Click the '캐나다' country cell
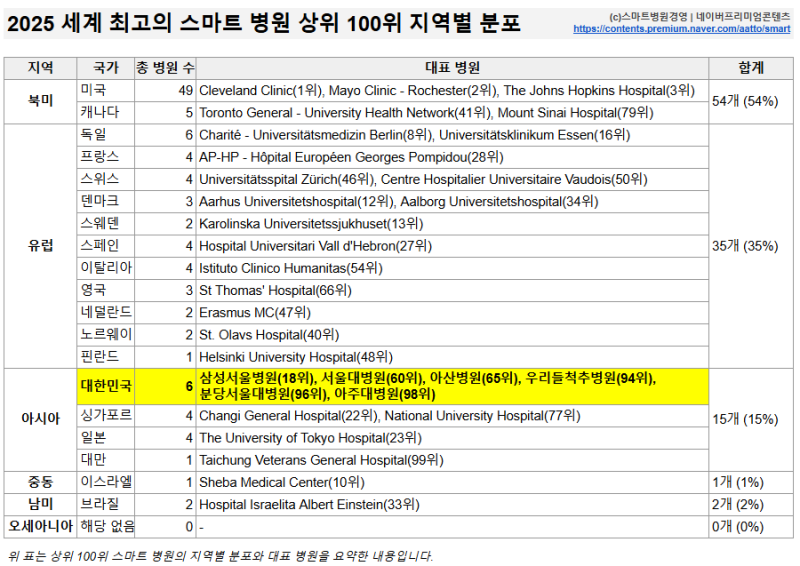 click(106, 112)
